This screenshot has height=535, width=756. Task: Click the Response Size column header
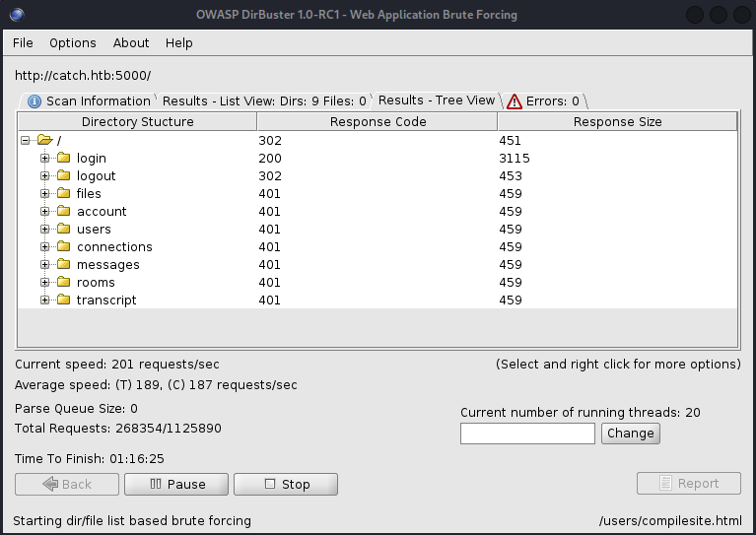point(618,121)
